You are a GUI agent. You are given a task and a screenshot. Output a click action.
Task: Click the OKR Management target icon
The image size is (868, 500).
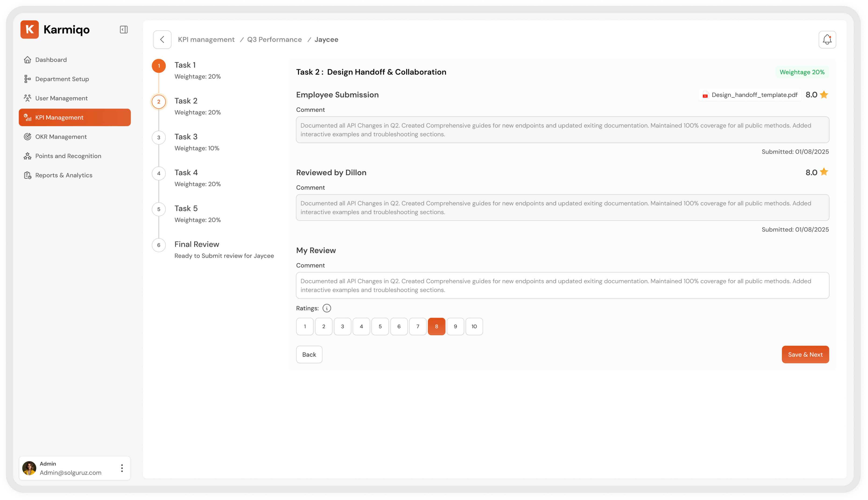pyautogui.click(x=28, y=137)
